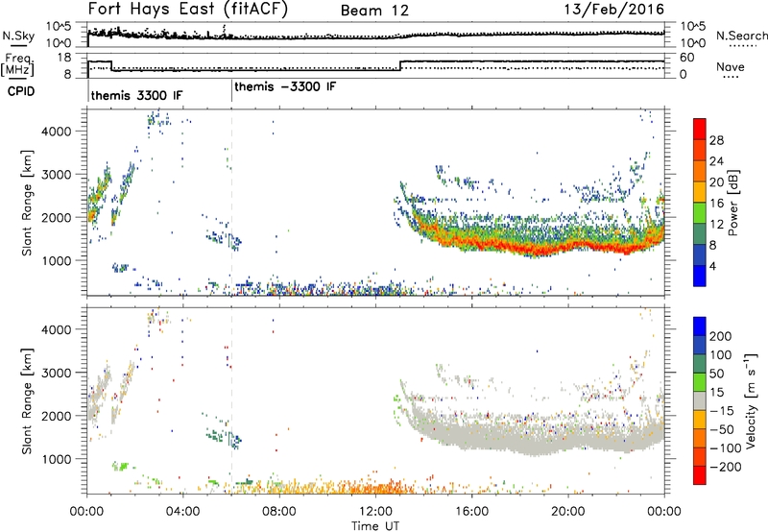Screen dimensions: 768x532
Task: Click blue bottom of the power color bar
Action: (x=700, y=276)
